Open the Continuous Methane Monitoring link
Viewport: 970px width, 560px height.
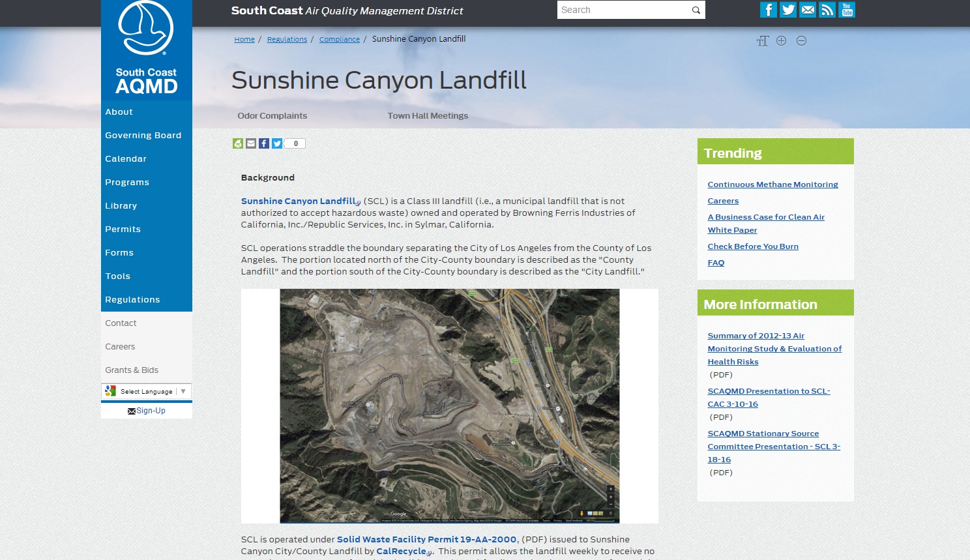(772, 184)
